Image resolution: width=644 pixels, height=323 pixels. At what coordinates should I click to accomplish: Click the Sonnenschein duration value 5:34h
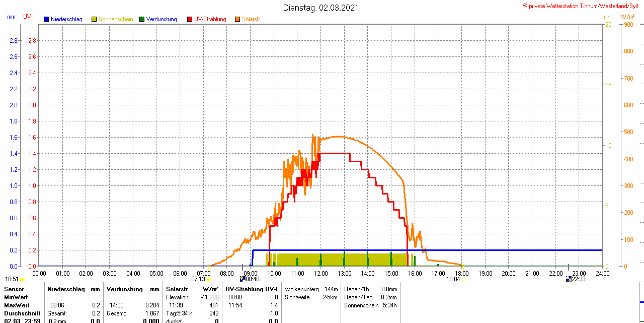pyautogui.click(x=388, y=305)
